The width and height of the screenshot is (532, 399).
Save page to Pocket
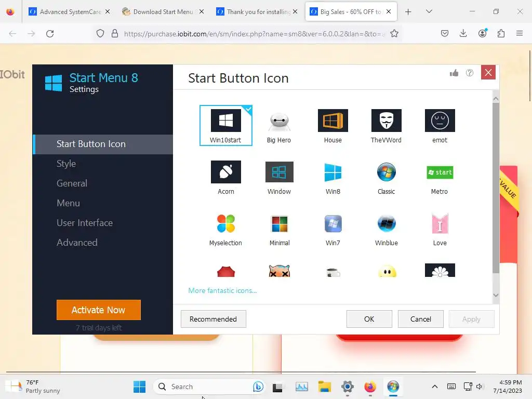tap(445, 33)
